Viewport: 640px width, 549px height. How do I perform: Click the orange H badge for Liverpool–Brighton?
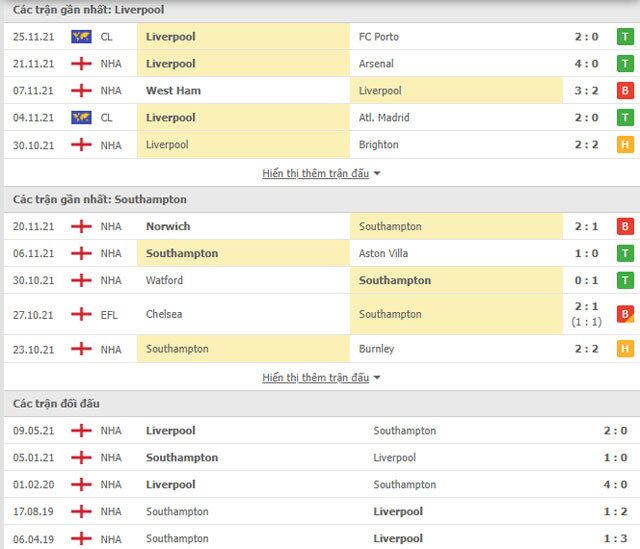coord(626,145)
